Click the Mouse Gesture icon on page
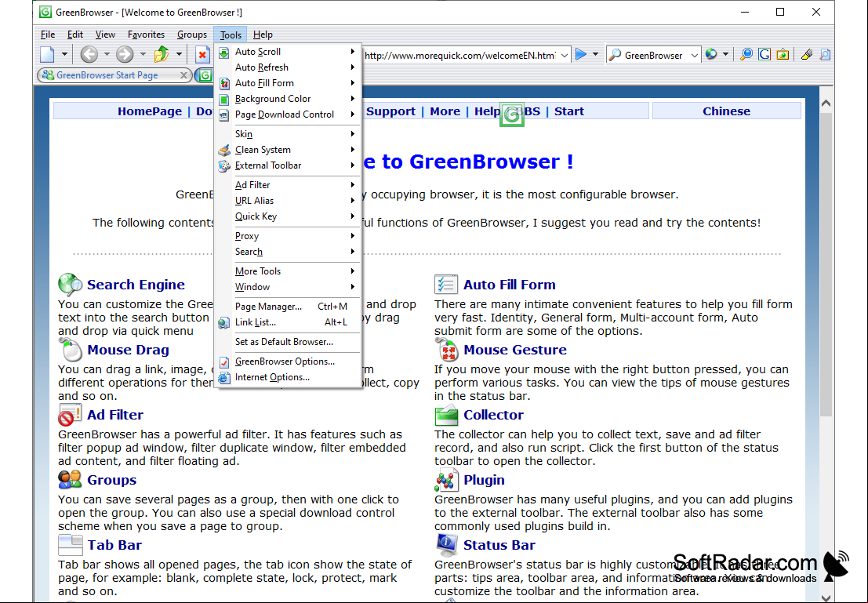 [447, 349]
